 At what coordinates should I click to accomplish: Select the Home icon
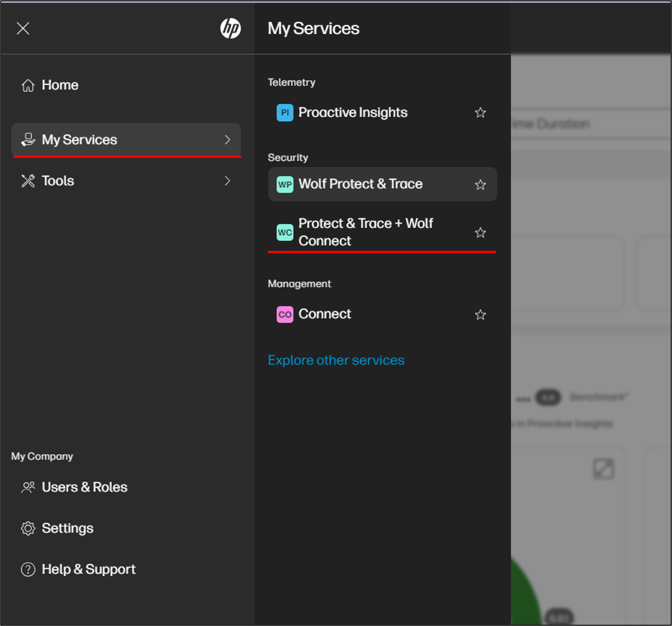click(29, 86)
